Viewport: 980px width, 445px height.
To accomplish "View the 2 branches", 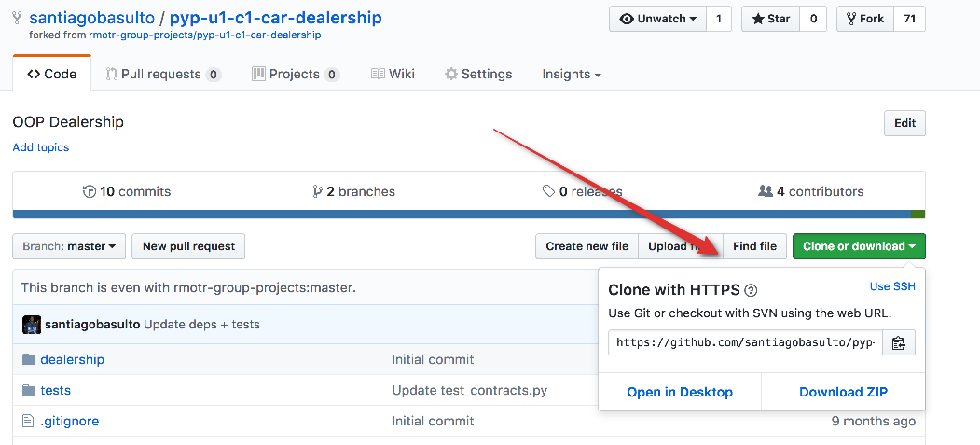I will click(353, 191).
